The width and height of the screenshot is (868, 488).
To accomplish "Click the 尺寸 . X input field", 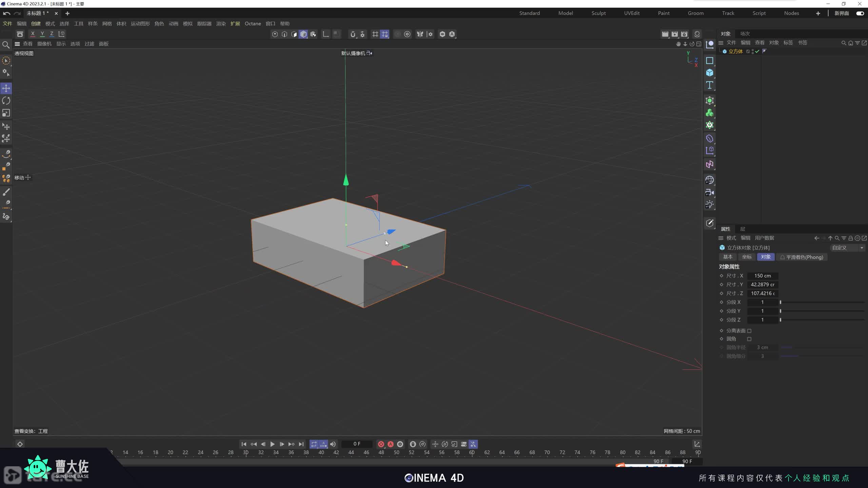I will 762,276.
